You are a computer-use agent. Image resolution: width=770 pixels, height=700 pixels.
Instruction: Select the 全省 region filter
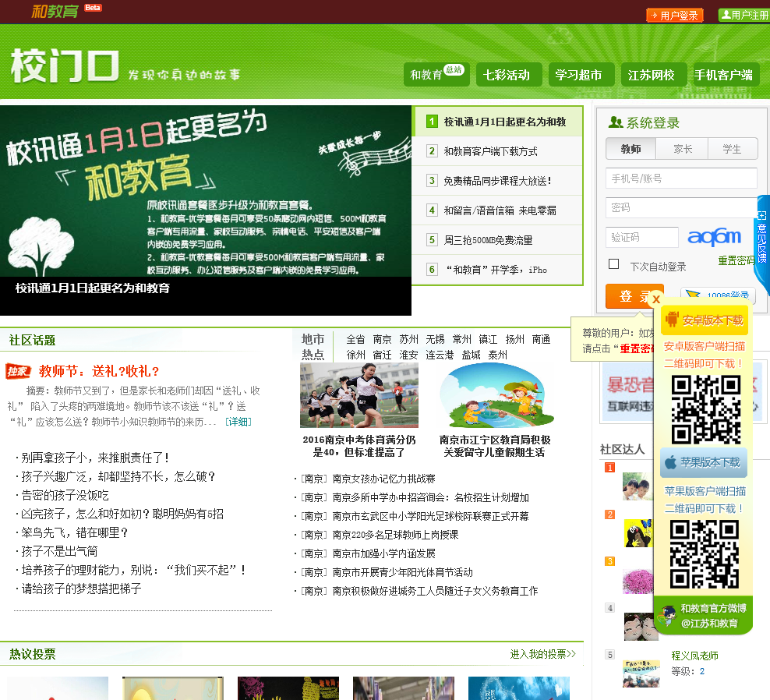tap(355, 339)
